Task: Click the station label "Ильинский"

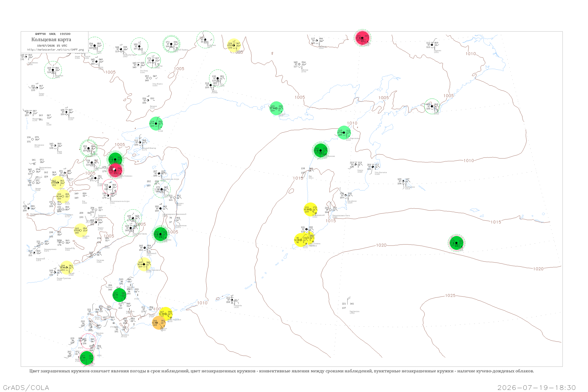Action: tap(151, 253)
